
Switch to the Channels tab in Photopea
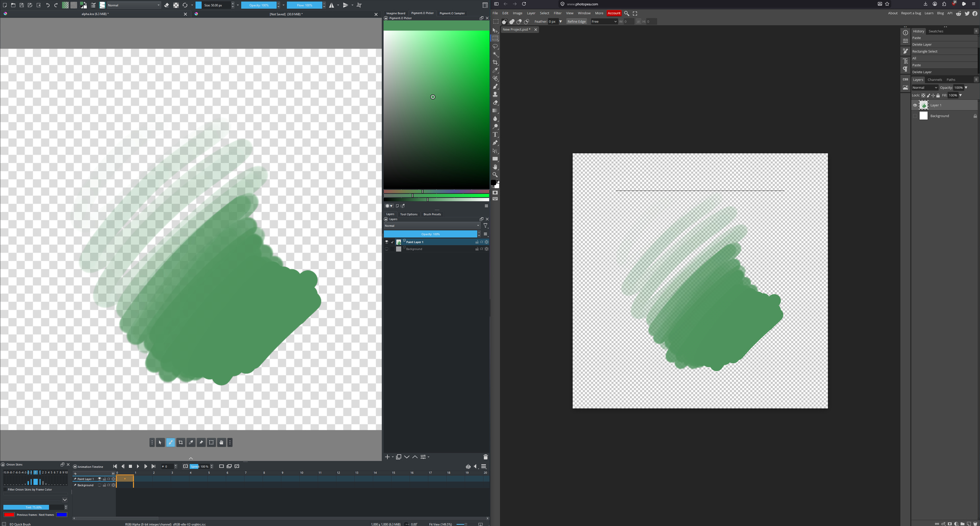click(935, 80)
